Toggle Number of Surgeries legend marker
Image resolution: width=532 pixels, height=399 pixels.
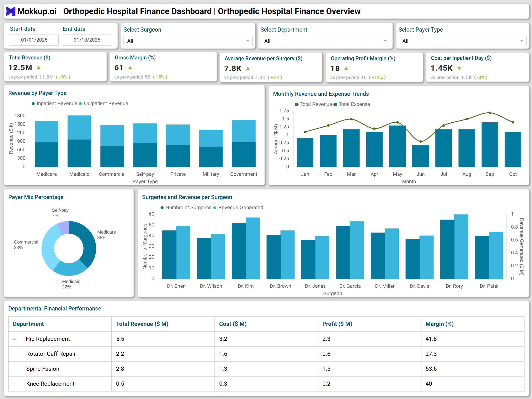tap(162, 208)
